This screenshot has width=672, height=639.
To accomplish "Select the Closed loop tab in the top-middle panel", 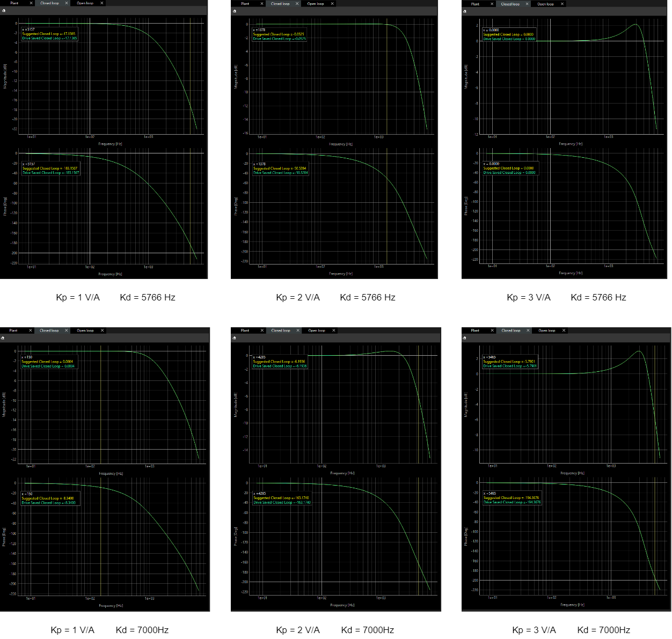I will click(281, 3).
